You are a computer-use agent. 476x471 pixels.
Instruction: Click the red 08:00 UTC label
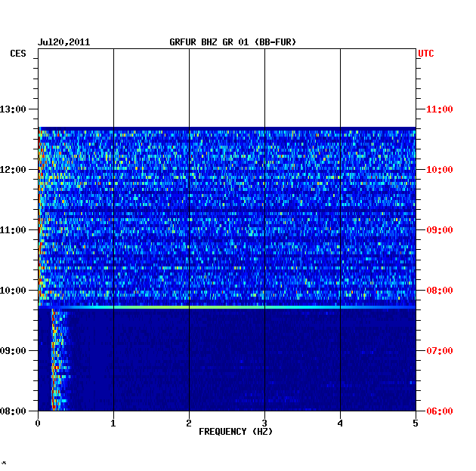click(439, 291)
